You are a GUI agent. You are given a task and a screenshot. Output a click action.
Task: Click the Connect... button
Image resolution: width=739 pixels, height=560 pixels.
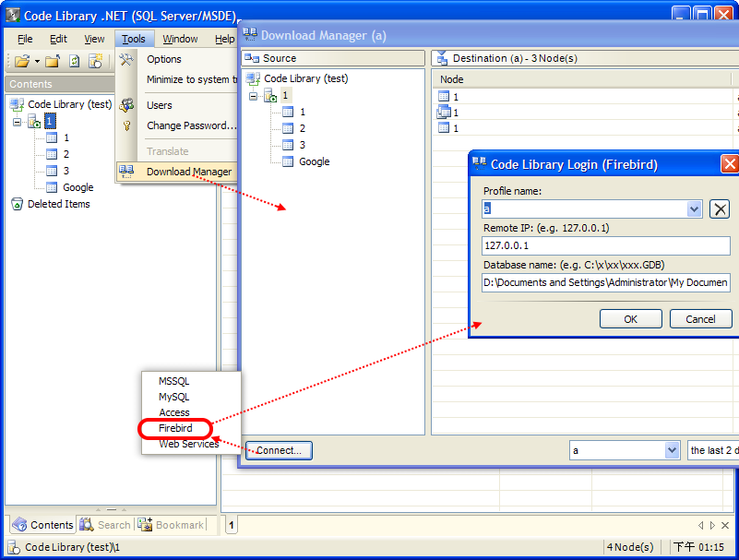pos(279,450)
